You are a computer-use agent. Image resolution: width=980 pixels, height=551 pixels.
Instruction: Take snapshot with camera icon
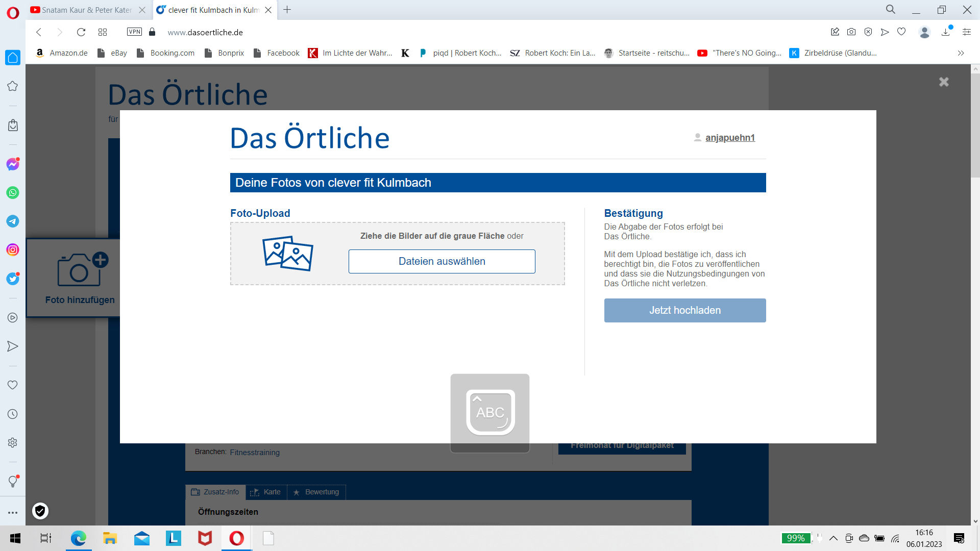click(x=851, y=32)
